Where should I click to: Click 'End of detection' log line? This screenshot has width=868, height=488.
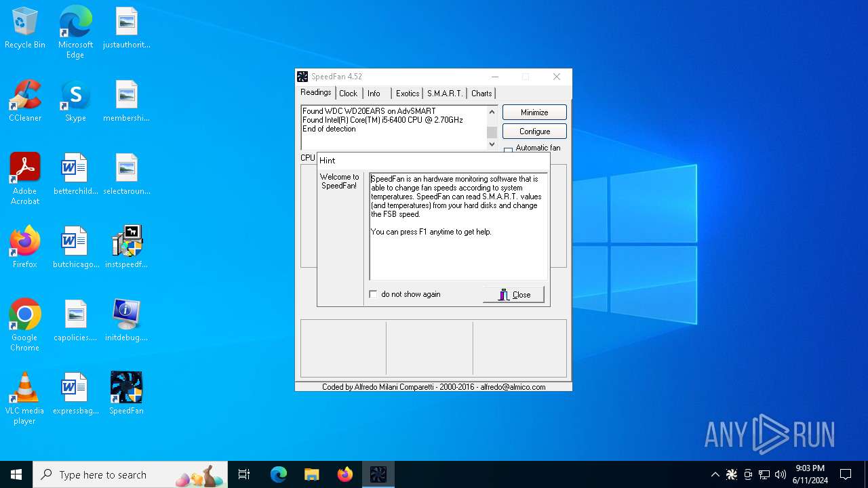point(329,129)
